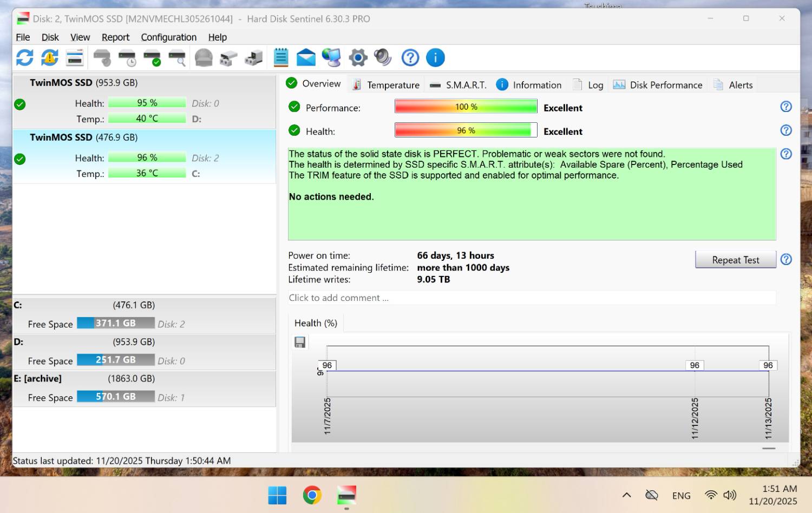
Task: Click the blue info circle toolbar icon
Action: 435,57
